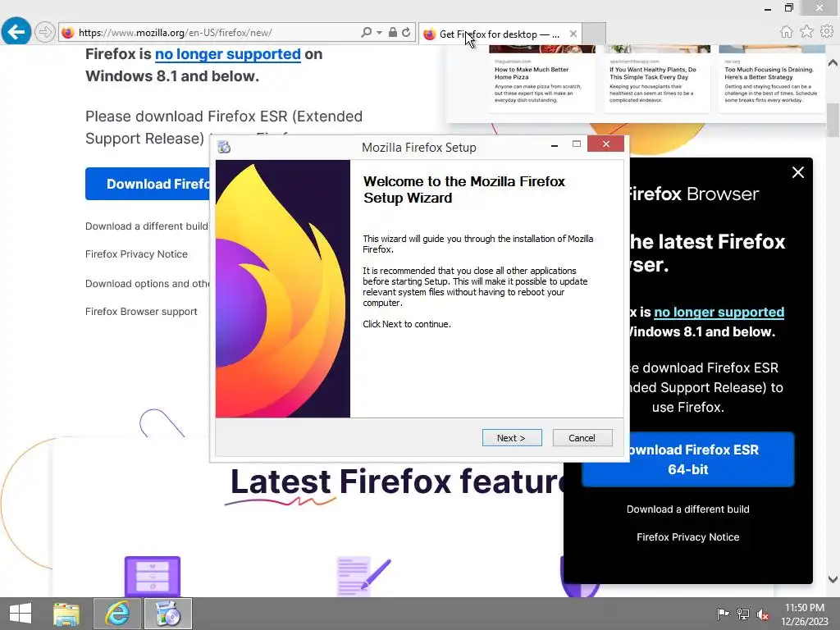Maximize the Mozilla Firefox Setup window
Viewport: 840px width, 630px height.
[577, 144]
